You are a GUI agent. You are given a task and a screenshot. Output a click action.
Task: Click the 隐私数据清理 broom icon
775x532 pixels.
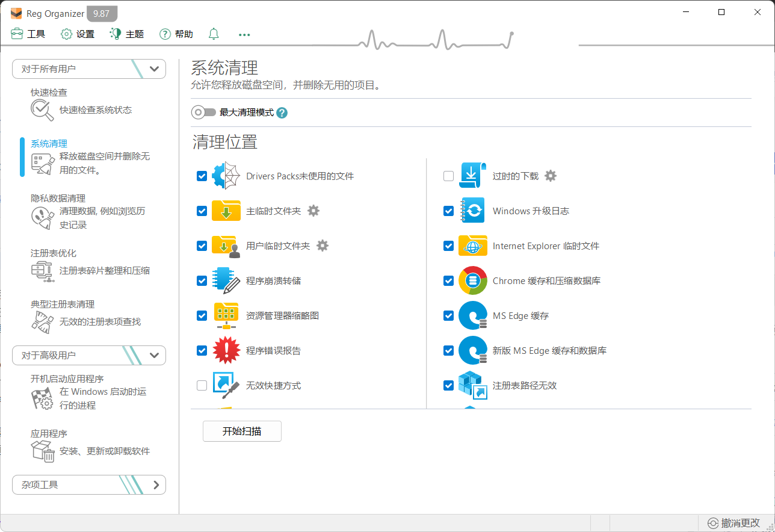coord(42,218)
